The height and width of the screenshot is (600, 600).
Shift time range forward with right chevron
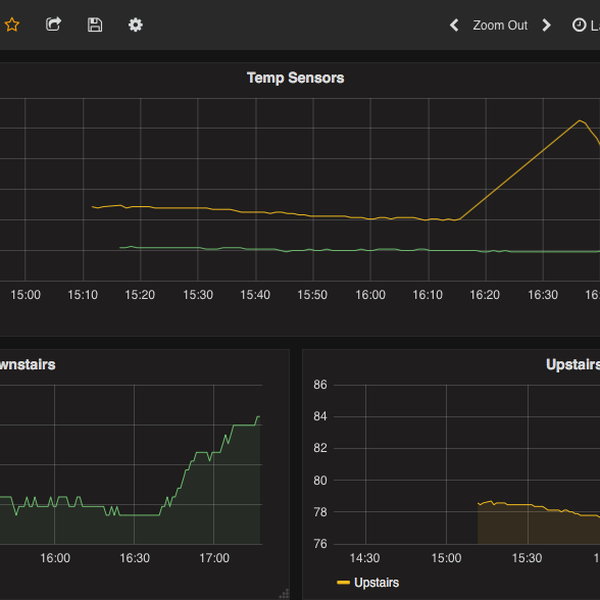pos(546,25)
